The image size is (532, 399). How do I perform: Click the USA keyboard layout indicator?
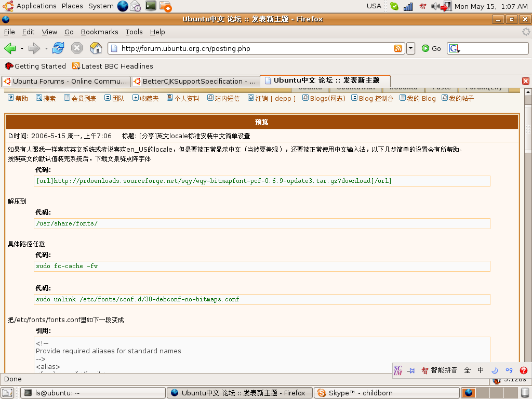click(374, 6)
